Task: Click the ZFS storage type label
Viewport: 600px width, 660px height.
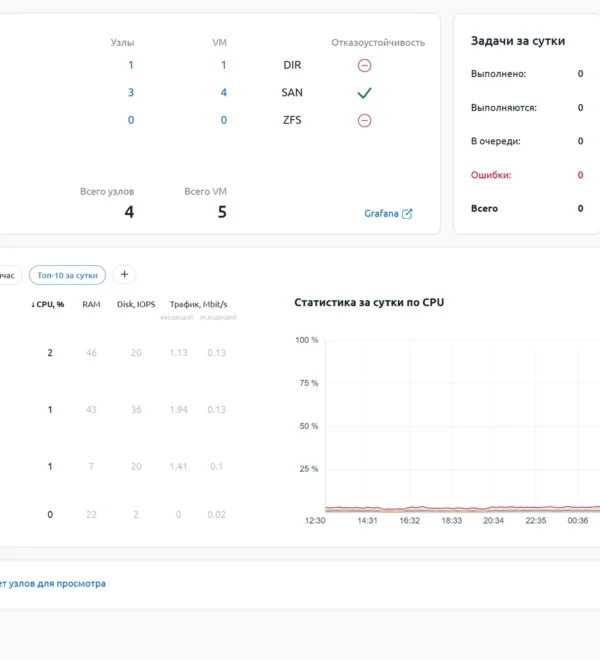Action: coord(292,120)
